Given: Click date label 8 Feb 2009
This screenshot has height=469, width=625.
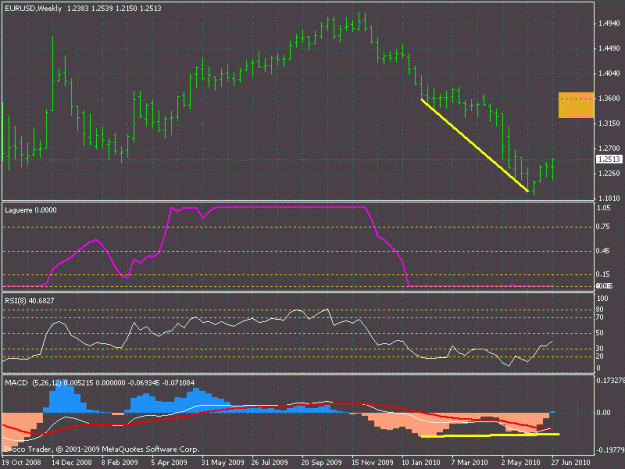Looking at the screenshot, I should tap(120, 463).
